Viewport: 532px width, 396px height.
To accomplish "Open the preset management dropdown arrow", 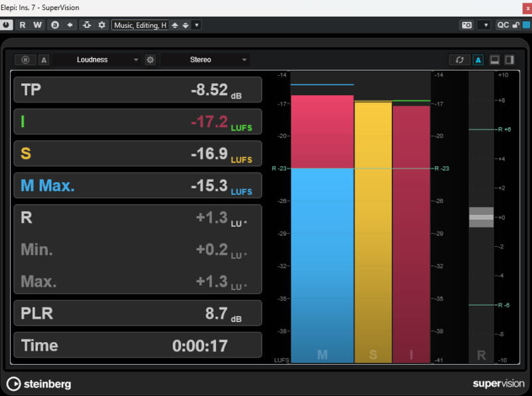I will [197, 25].
